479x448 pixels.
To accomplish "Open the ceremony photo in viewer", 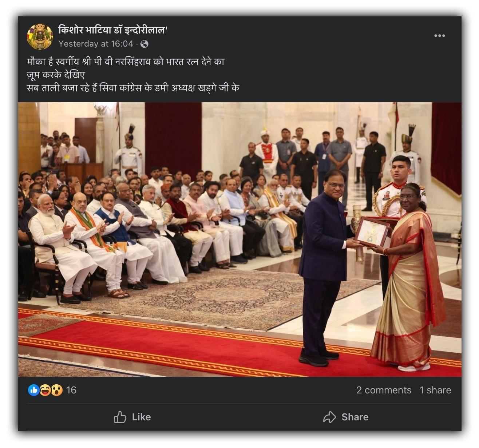I will tap(240, 239).
